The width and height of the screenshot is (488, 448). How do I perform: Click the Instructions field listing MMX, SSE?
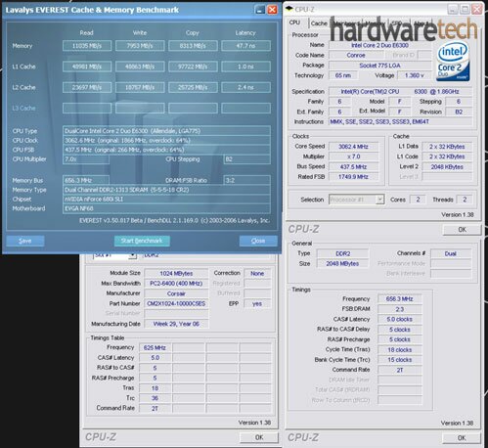tap(400, 122)
